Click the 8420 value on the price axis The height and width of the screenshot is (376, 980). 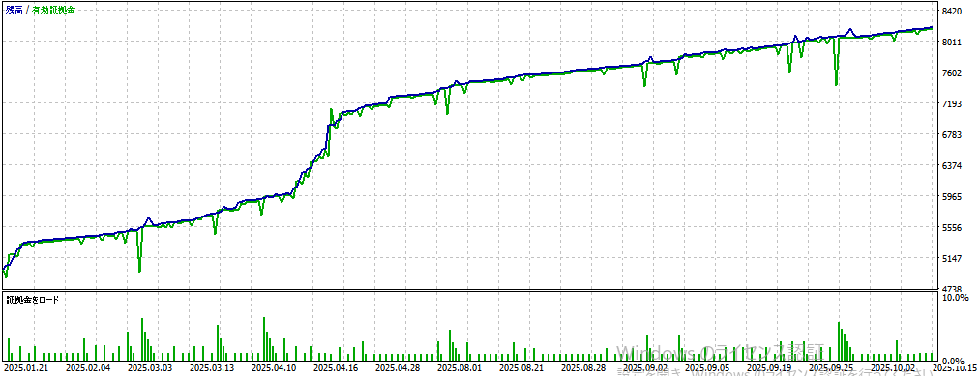(953, 12)
